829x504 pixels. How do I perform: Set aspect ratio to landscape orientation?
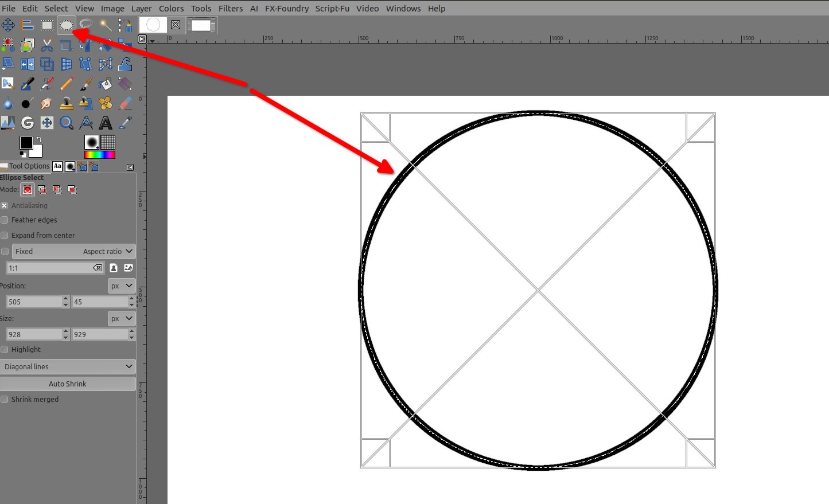(x=129, y=268)
